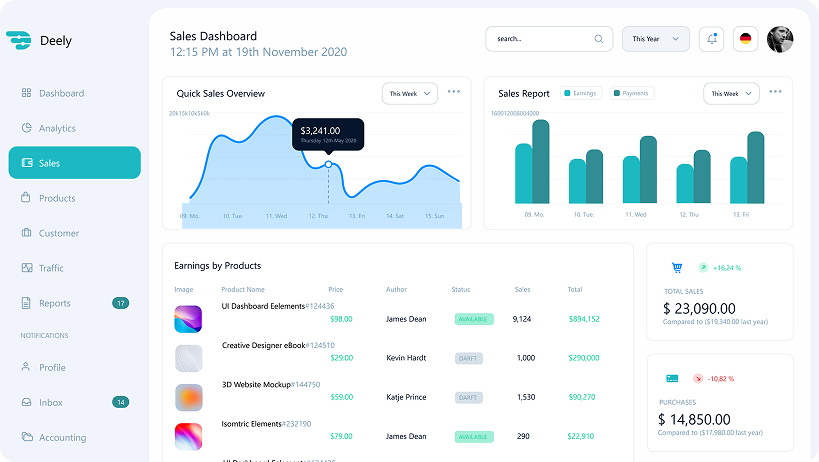Screen dimensions: 819x462
Task: Click the Customer briefcase icon
Action: (x=26, y=232)
